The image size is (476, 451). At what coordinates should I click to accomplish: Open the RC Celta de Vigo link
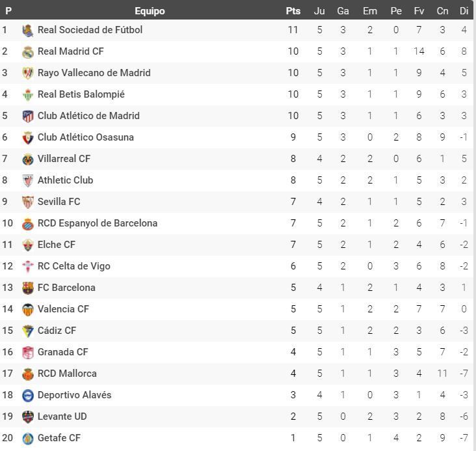[x=74, y=266]
